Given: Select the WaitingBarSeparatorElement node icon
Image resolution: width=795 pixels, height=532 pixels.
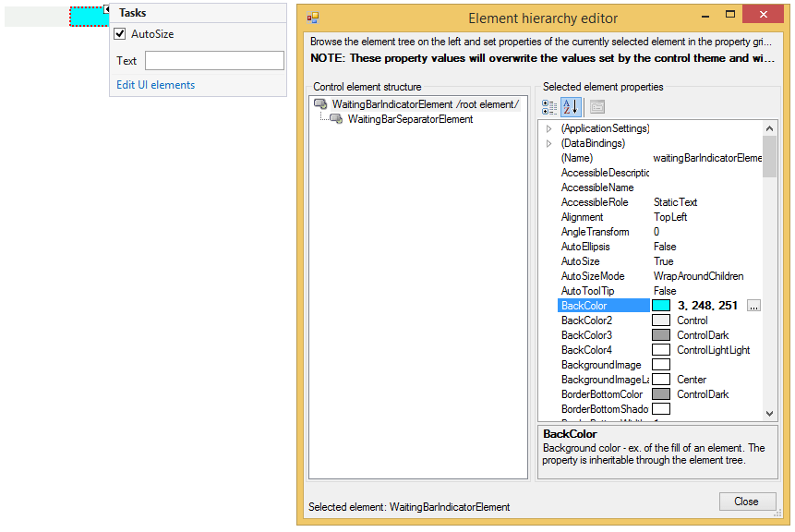Looking at the screenshot, I should click(337, 118).
